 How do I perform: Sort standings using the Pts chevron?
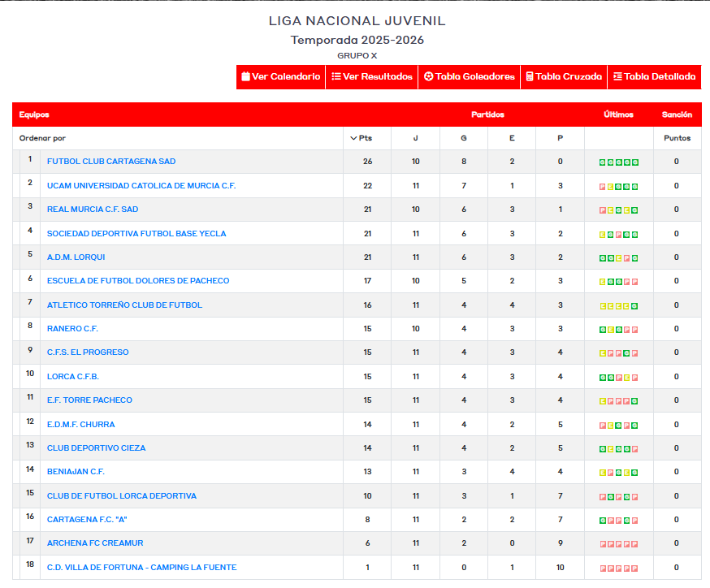click(x=353, y=138)
